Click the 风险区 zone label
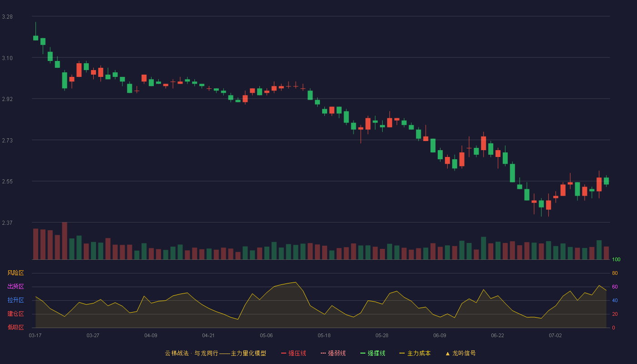The image size is (637, 364). click(15, 273)
